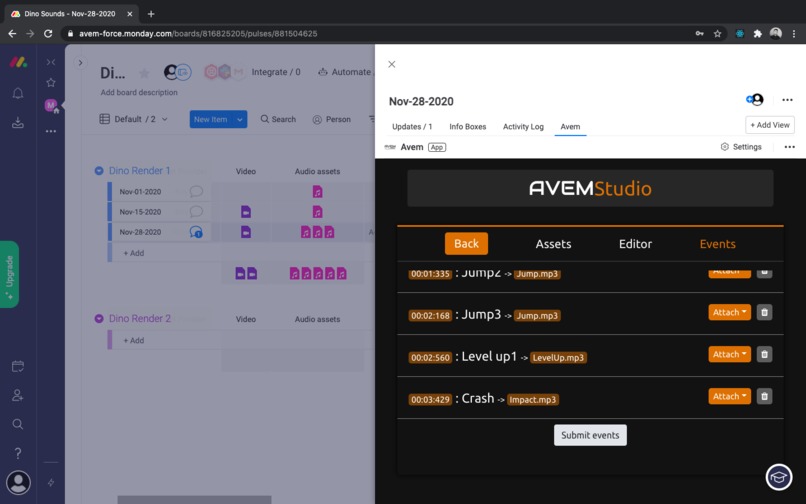The image size is (806, 504).
Task: Delete the Crash event
Action: point(764,396)
